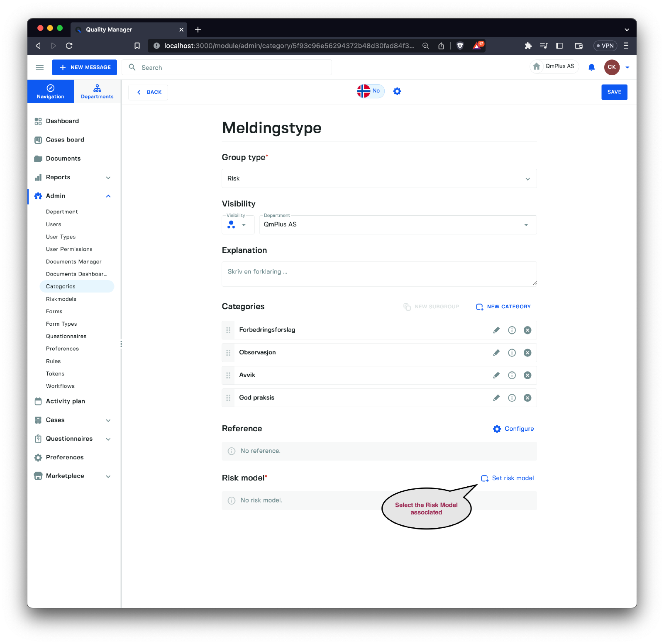Open settings gear next to language selector
The image size is (664, 644).
[397, 91]
